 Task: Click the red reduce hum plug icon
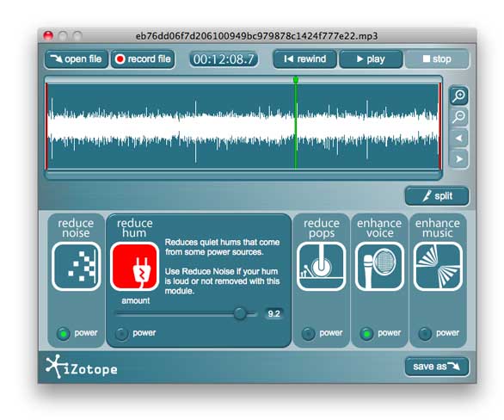tap(135, 266)
